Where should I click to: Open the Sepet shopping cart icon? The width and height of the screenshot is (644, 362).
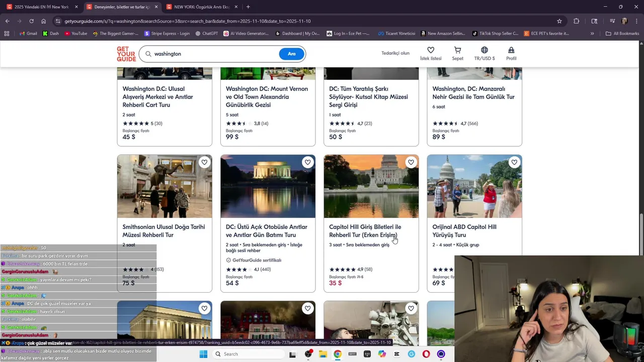click(457, 53)
